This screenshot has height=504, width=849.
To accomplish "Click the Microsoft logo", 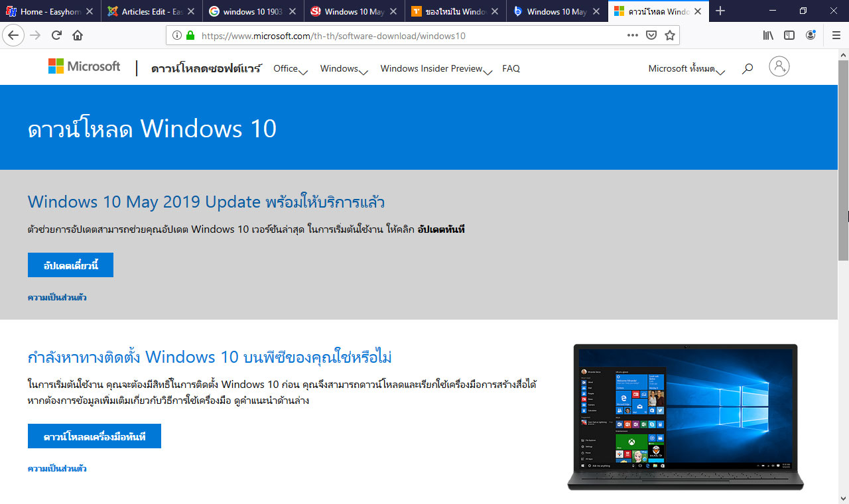I will click(x=84, y=66).
